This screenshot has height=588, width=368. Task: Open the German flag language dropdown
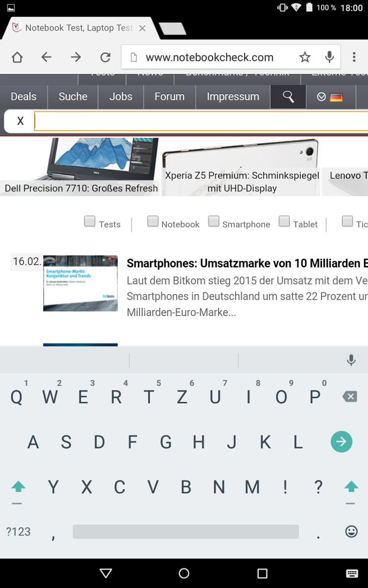[330, 97]
